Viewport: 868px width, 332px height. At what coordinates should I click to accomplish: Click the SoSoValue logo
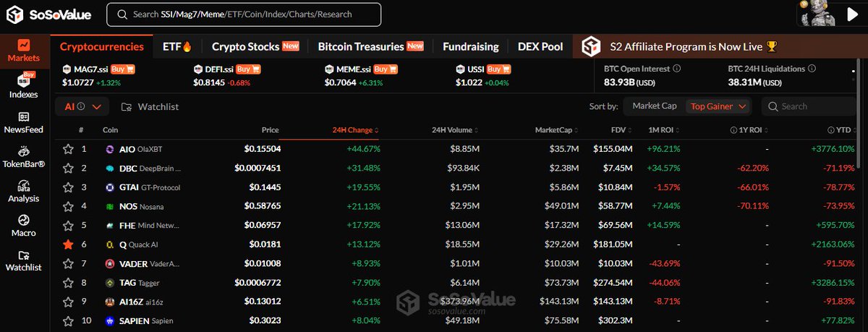tap(47, 14)
